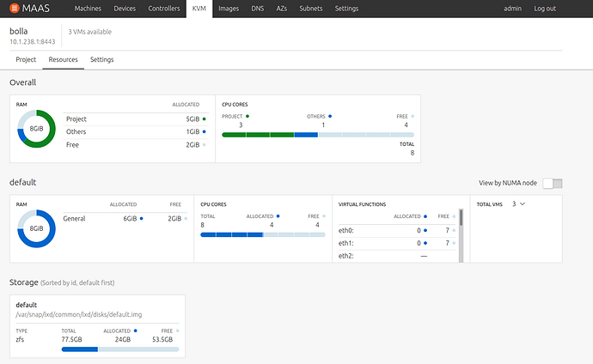Click the default.img storage path
Image resolution: width=593 pixels, height=364 pixels.
pos(79,314)
